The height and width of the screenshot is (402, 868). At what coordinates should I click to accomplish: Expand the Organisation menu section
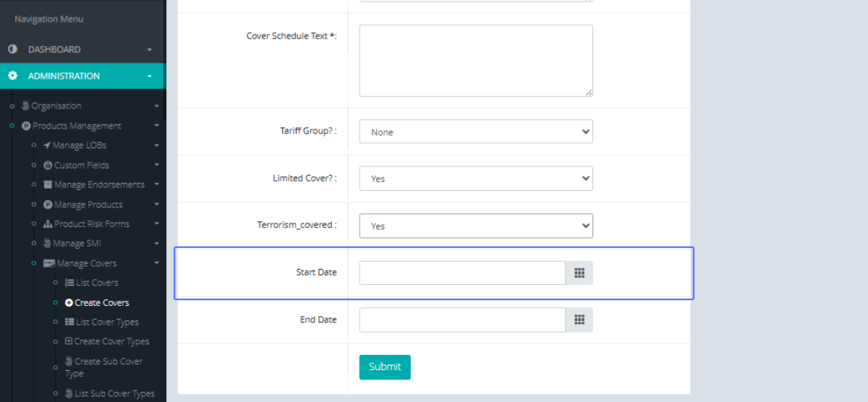tap(56, 106)
